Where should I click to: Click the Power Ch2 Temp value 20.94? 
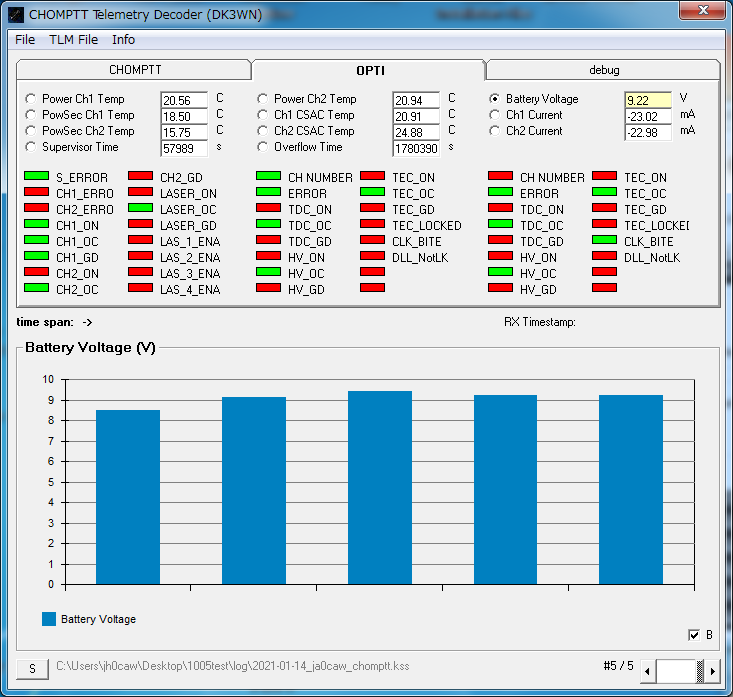pyautogui.click(x=416, y=100)
